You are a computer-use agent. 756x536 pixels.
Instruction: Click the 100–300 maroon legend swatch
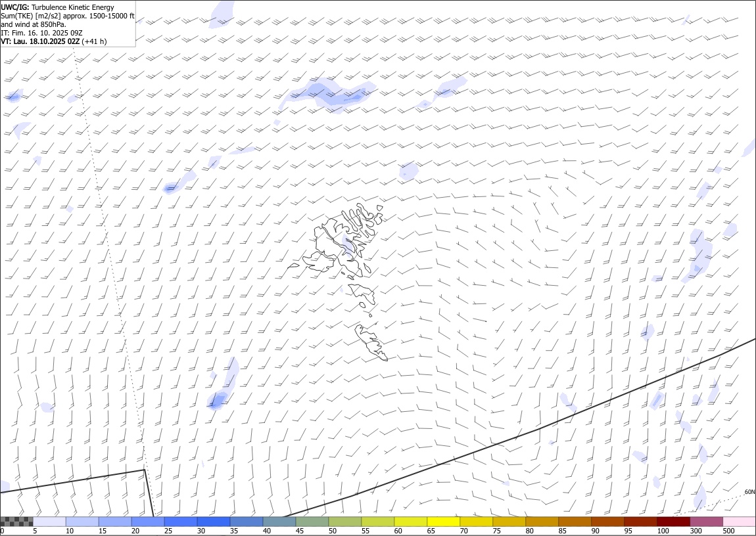(673, 522)
